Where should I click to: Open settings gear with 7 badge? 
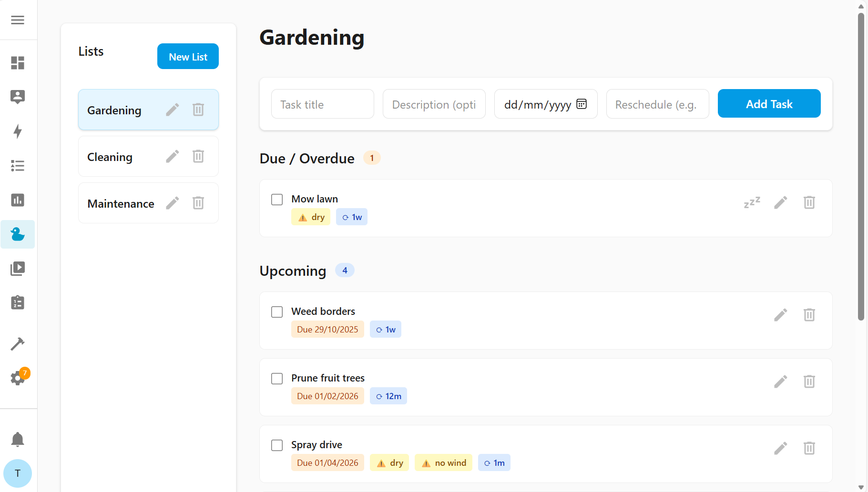tap(18, 378)
